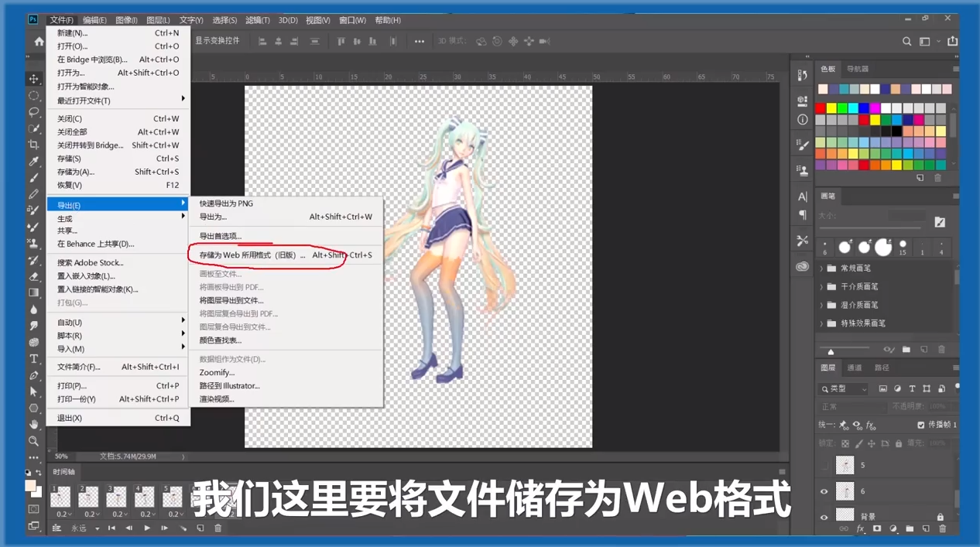
Task: Expand the 特殊效果画笔 brush folder
Action: pos(821,323)
